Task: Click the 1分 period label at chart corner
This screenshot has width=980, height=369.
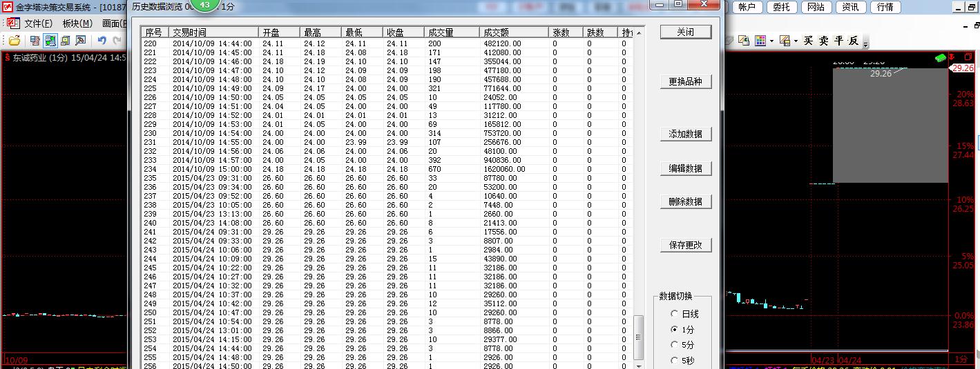Action: (961, 359)
